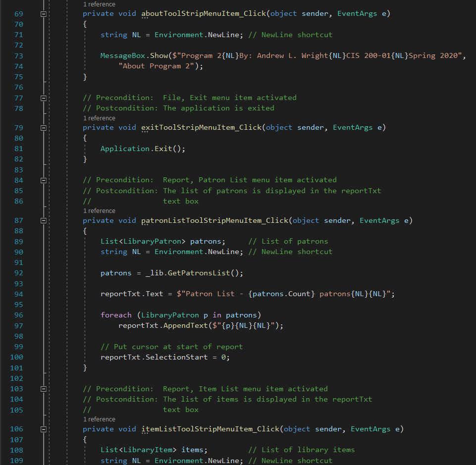The image size is (476, 465).
Task: Click the exitToolStripMenuItem_Click method name
Action: click(201, 127)
